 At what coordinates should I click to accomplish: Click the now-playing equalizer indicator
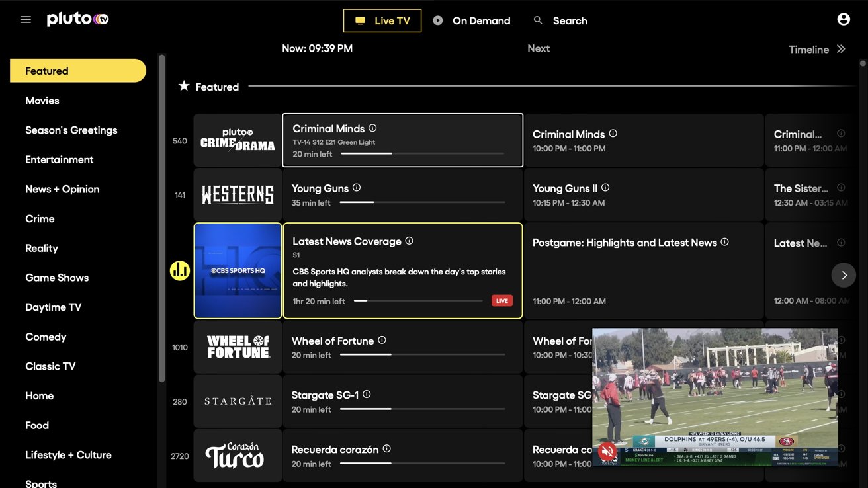pos(180,270)
